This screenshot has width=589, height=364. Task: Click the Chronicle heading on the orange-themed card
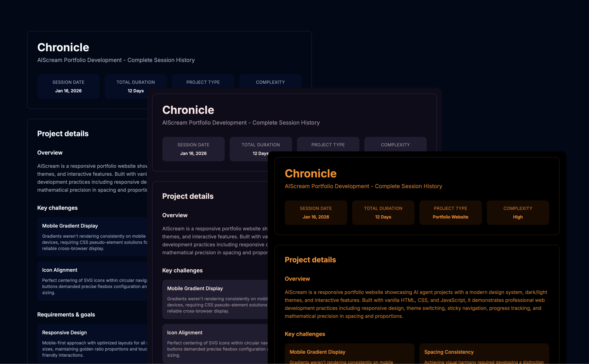pos(310,173)
